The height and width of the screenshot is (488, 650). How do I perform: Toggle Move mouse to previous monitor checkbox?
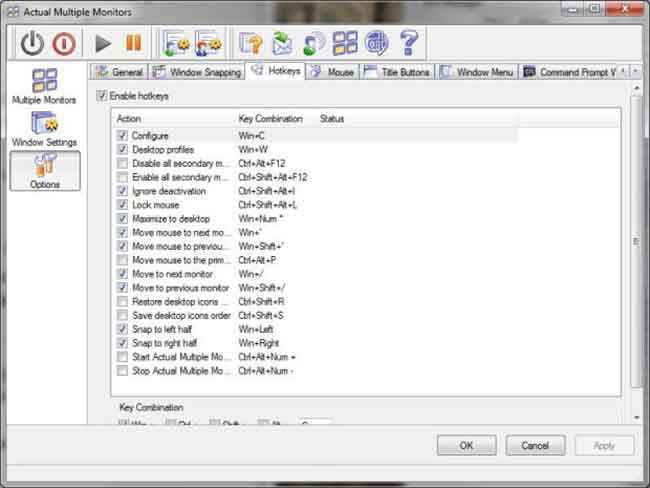[122, 246]
